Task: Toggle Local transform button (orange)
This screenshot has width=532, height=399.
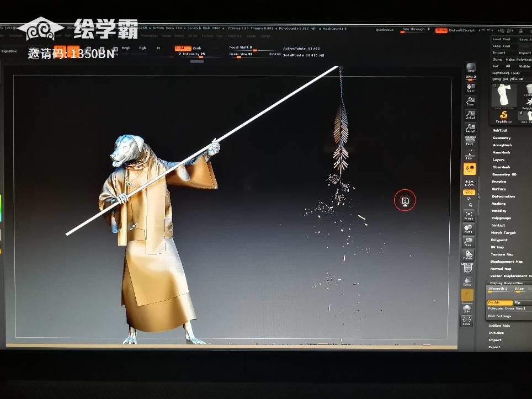Action: [470, 169]
